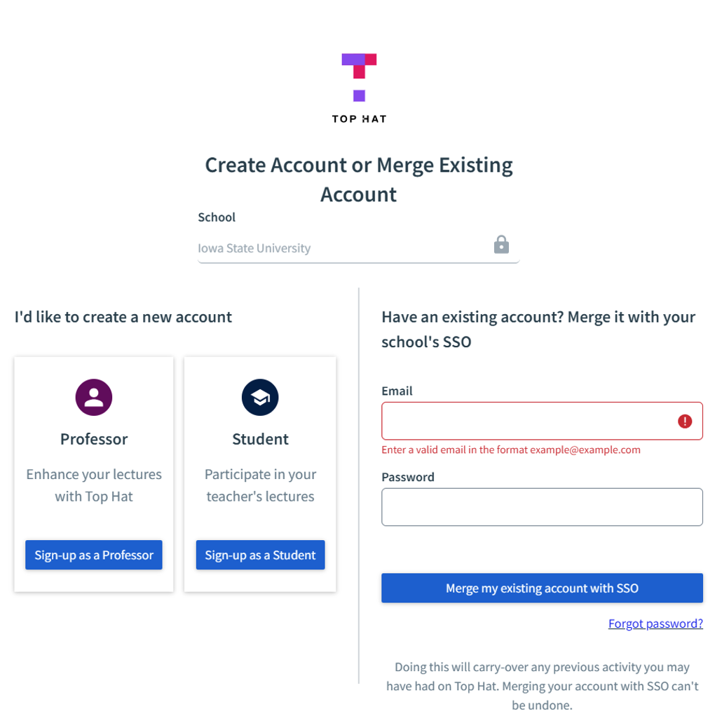
Task: Click the "Have an existing account?" heading
Action: (x=538, y=328)
